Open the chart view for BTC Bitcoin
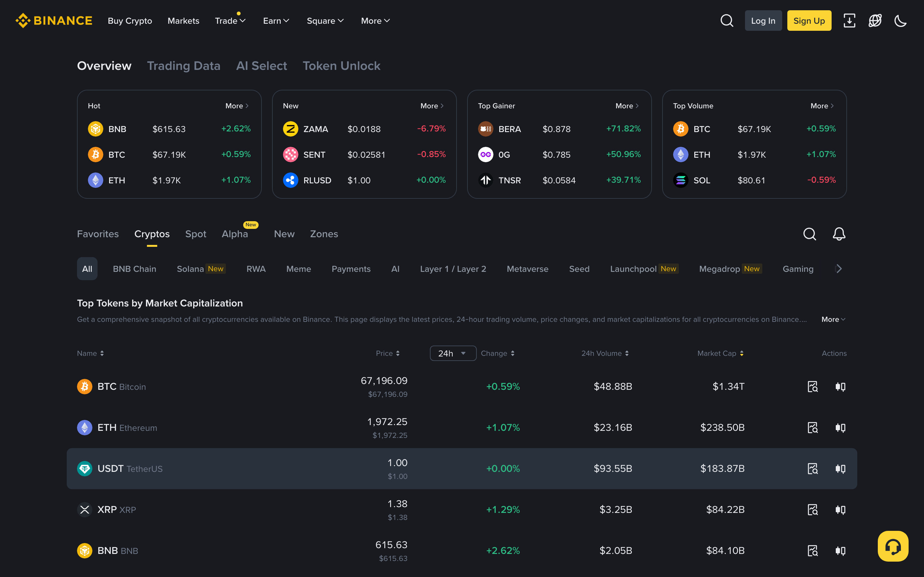This screenshot has height=577, width=924. point(812,387)
